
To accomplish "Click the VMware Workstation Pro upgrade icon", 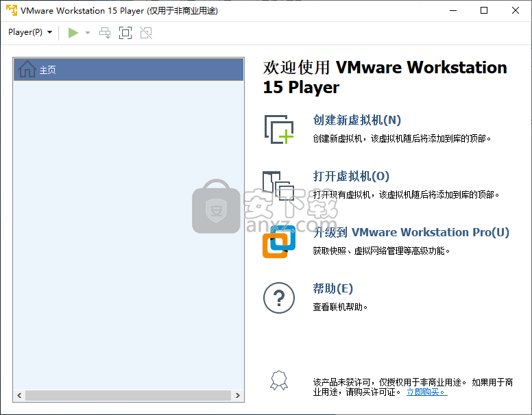I will point(279,242).
